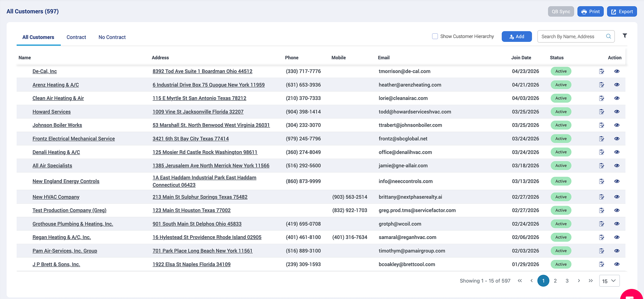This screenshot has height=299, width=644.
Task: Open edit icon for All Air Specialists
Action: pyautogui.click(x=601, y=166)
